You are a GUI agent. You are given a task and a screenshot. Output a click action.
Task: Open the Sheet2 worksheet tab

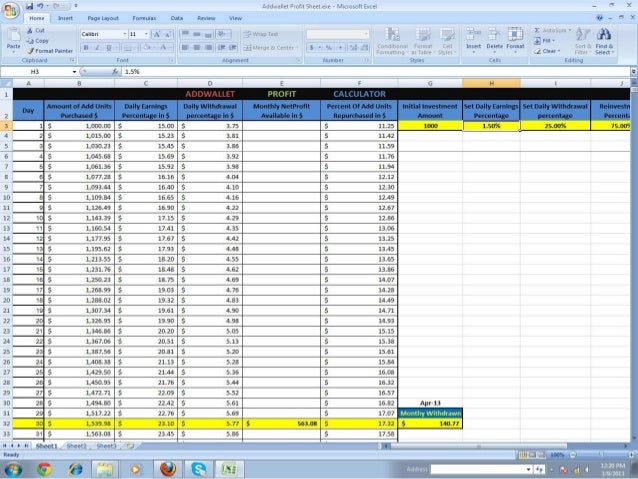(x=76, y=446)
